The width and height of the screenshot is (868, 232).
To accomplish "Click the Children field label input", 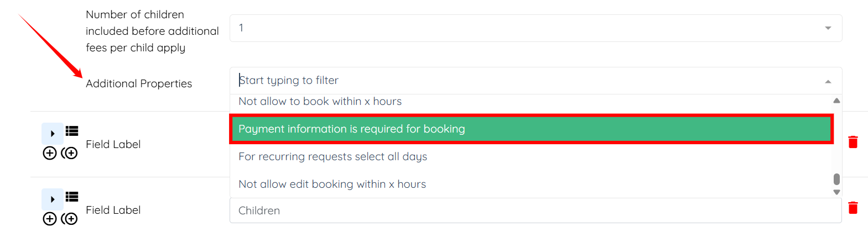I will pos(536,210).
